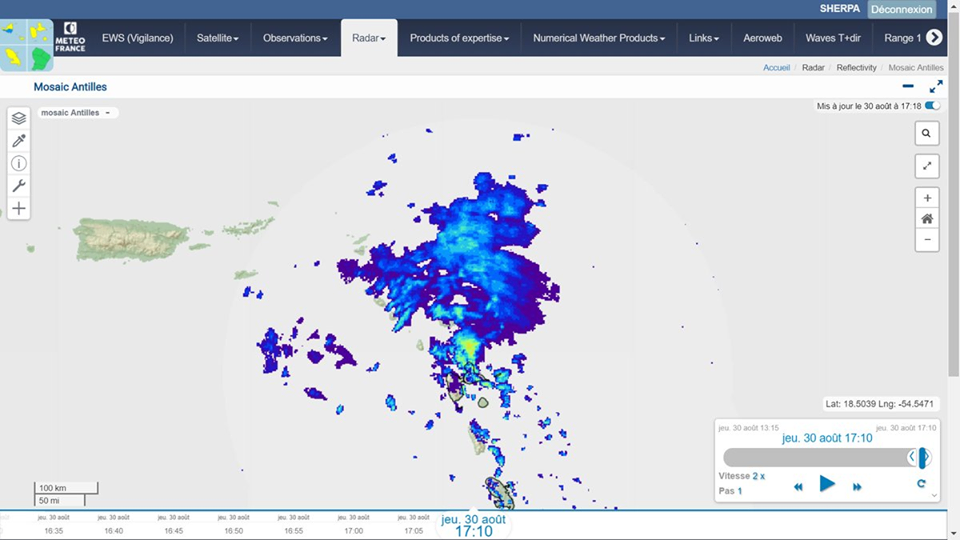Zoom in on the map
This screenshot has height=540, width=960.
click(x=927, y=198)
